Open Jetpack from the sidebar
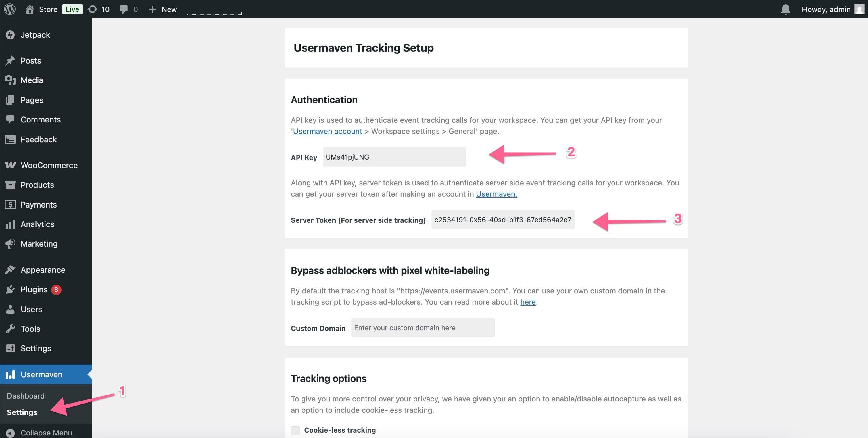 tap(35, 35)
